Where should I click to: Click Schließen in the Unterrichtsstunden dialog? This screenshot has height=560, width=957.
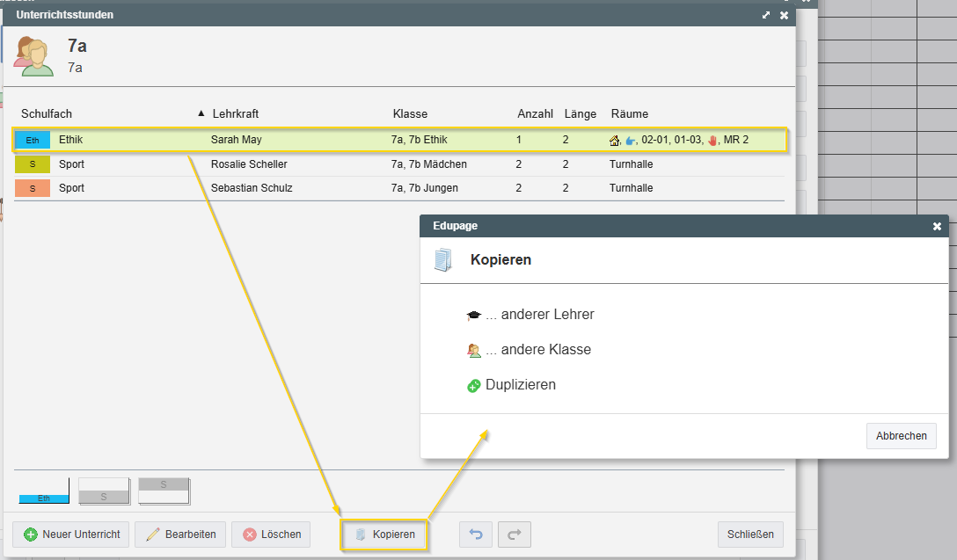coord(750,535)
